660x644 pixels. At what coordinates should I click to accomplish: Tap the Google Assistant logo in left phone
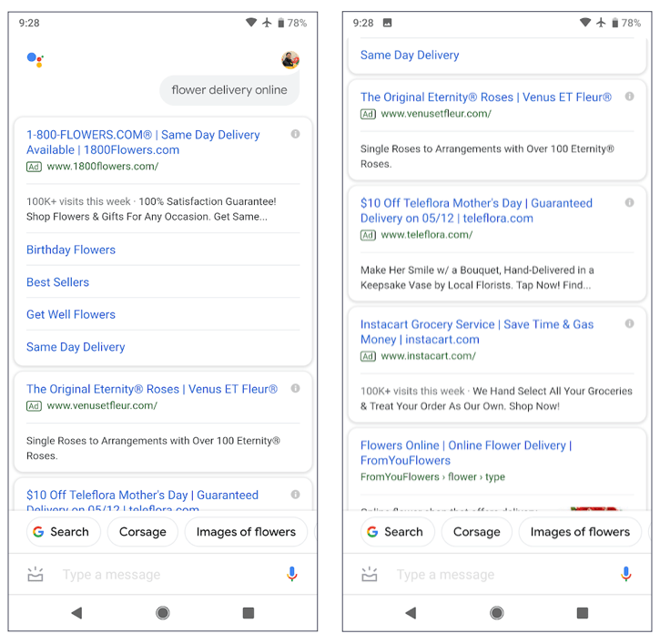[x=36, y=59]
